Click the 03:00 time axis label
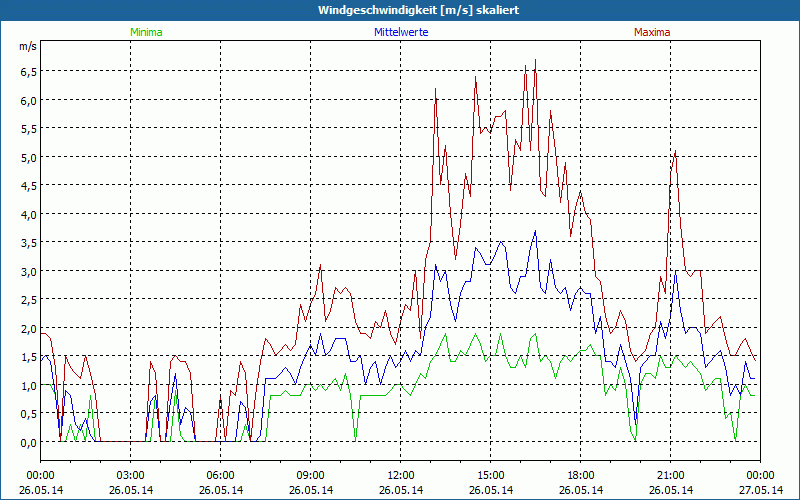The height and width of the screenshot is (500, 800). click(131, 476)
